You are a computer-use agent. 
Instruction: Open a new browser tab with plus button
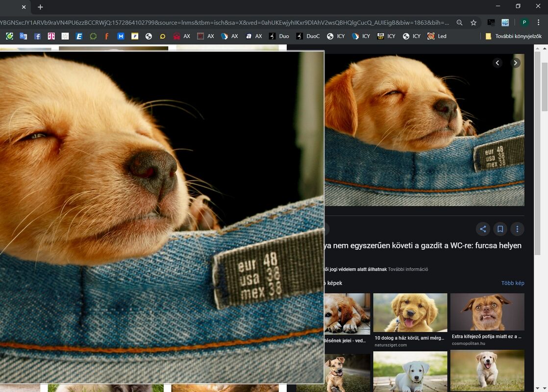click(x=40, y=7)
